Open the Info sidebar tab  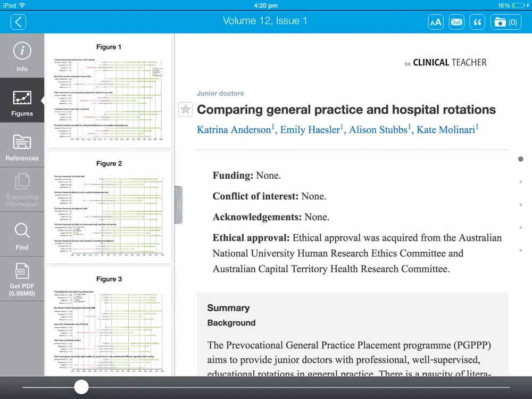pyautogui.click(x=22, y=56)
